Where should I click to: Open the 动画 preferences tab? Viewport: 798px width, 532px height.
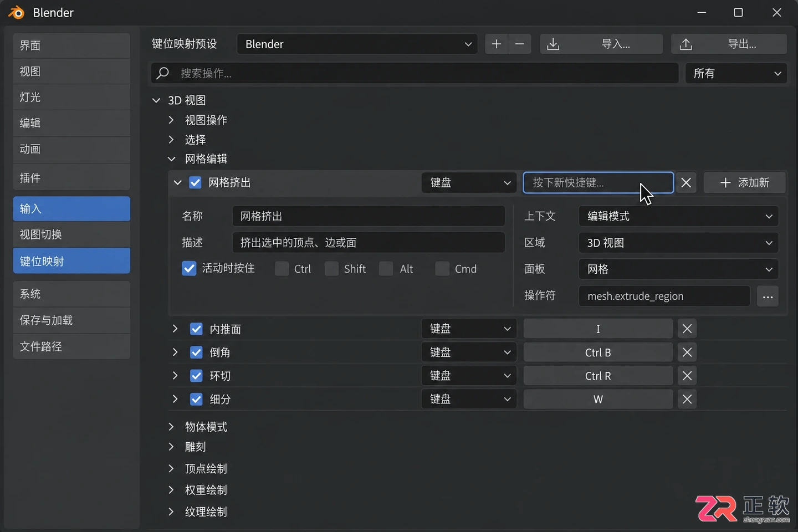coord(71,149)
